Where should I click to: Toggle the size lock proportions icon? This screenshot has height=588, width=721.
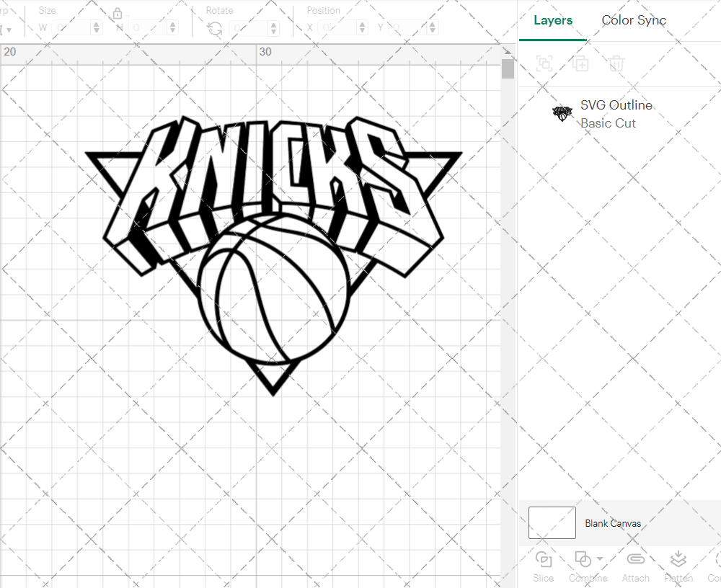tap(117, 13)
